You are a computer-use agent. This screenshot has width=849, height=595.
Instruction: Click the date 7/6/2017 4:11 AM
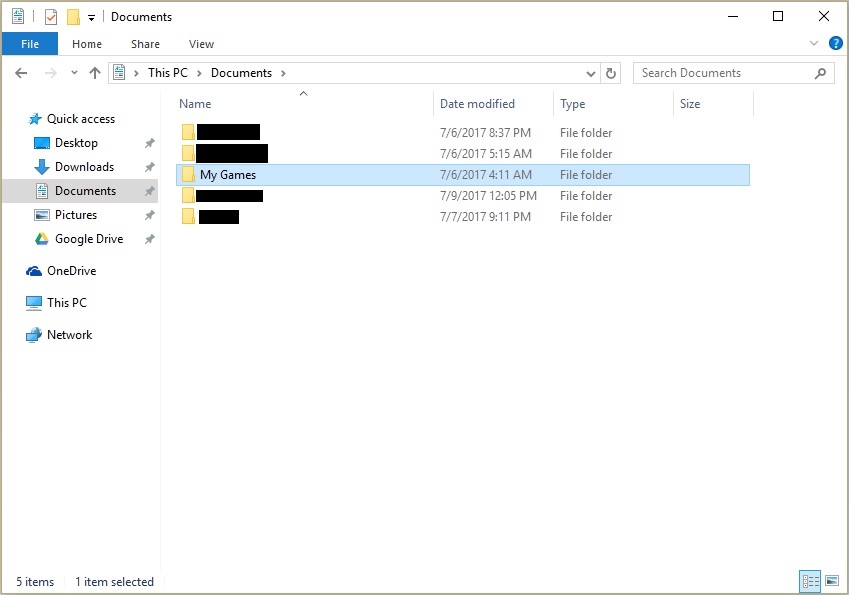coord(486,175)
